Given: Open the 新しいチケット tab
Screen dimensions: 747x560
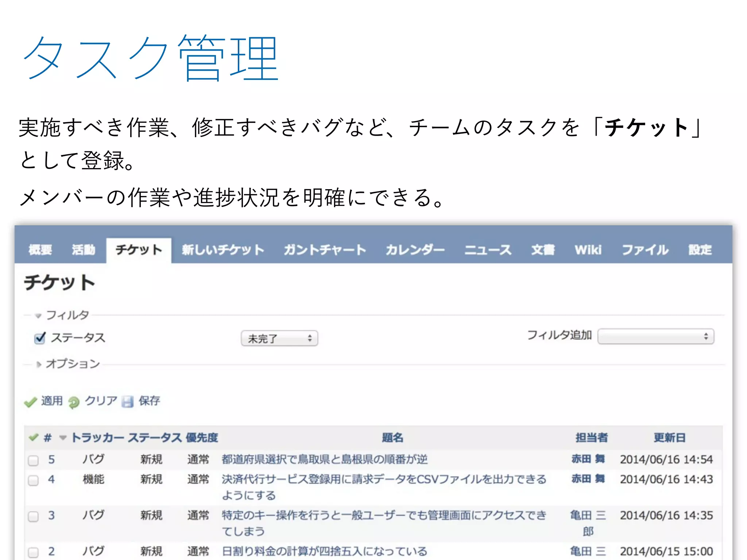Looking at the screenshot, I should (223, 250).
